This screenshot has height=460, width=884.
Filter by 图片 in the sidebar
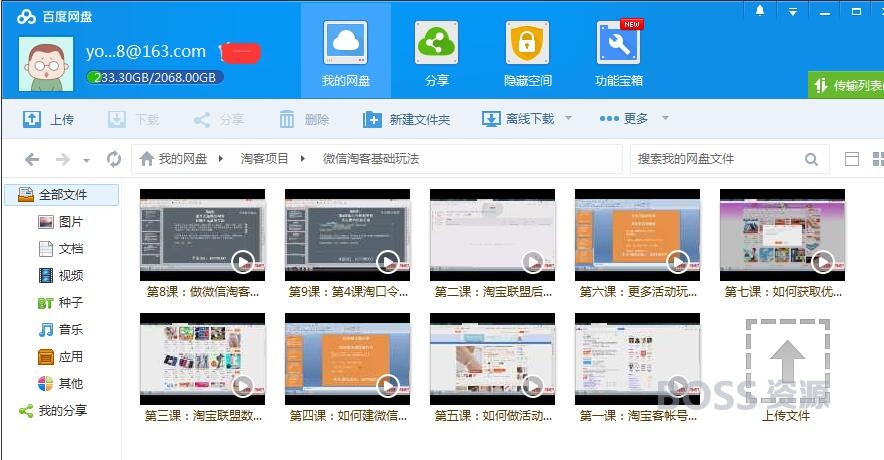coord(60,222)
